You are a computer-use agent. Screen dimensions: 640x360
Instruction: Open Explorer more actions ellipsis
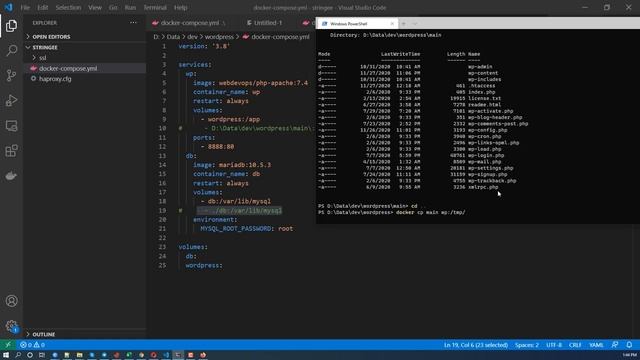[x=133, y=23]
